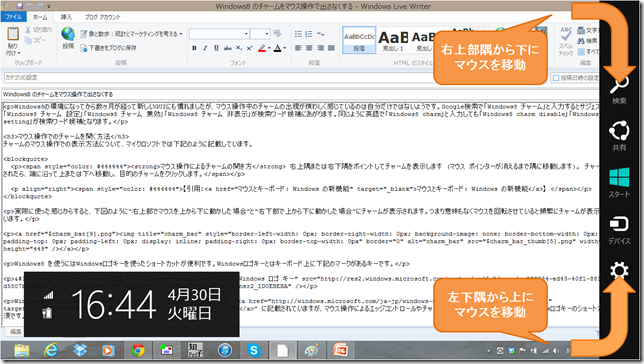Toggle Strikethrough formatting
644x364 pixels.
tap(228, 48)
